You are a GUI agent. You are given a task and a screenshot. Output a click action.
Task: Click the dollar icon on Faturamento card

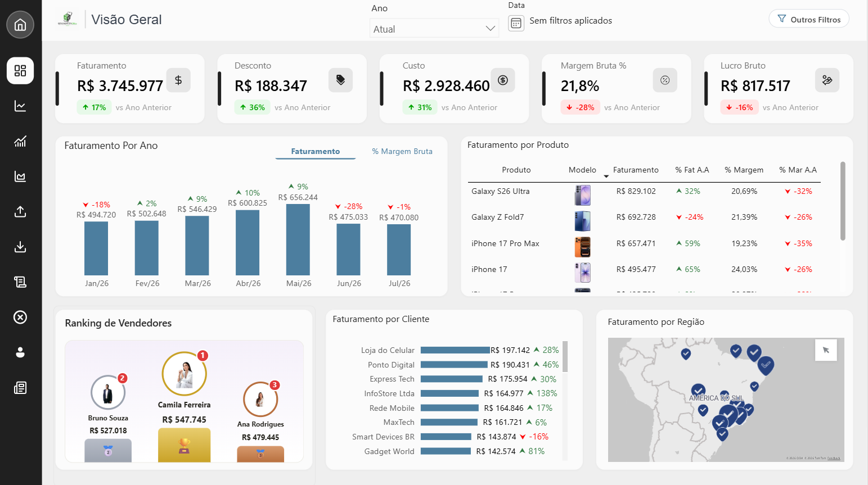click(178, 80)
